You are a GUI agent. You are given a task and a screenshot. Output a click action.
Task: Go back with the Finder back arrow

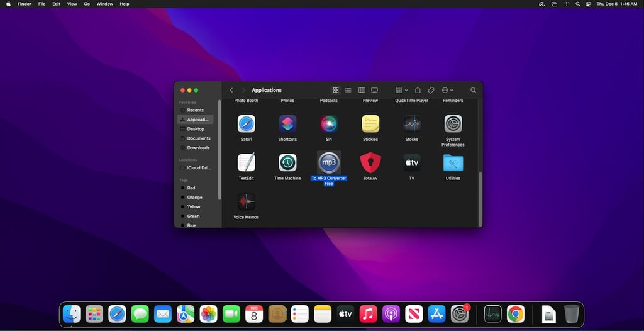(231, 90)
